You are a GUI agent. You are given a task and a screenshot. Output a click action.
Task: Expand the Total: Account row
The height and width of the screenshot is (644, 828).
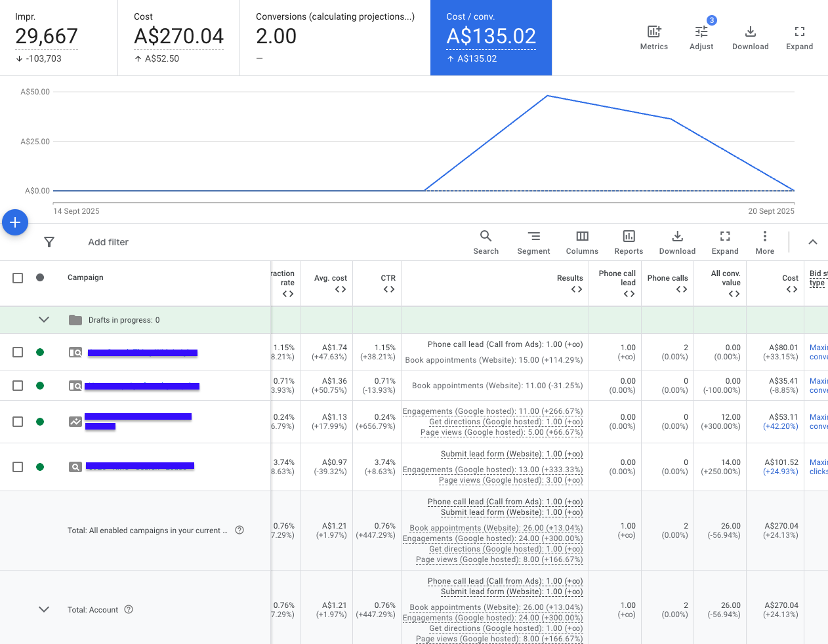44,609
